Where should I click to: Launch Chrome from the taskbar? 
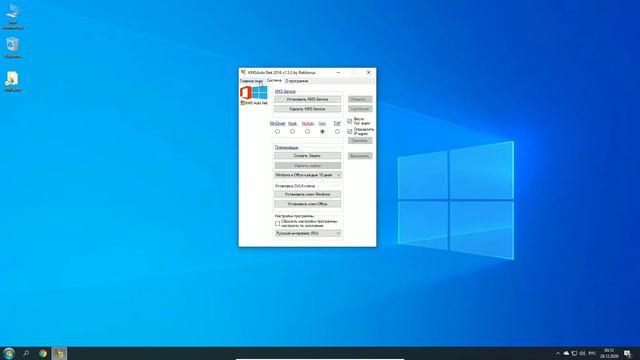point(43,353)
